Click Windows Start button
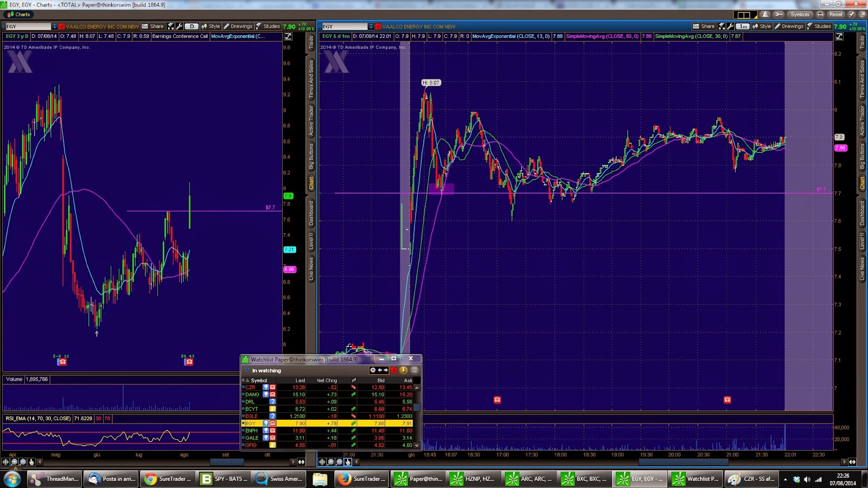Viewport: 868px width, 488px height. pyautogui.click(x=12, y=479)
